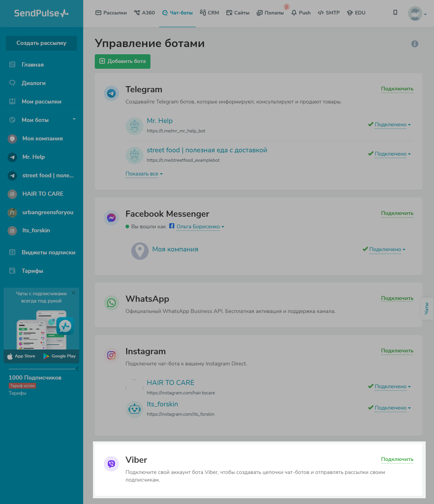Open the SendPulse logo home link
Viewport: 434px width, 504px height.
(x=41, y=13)
